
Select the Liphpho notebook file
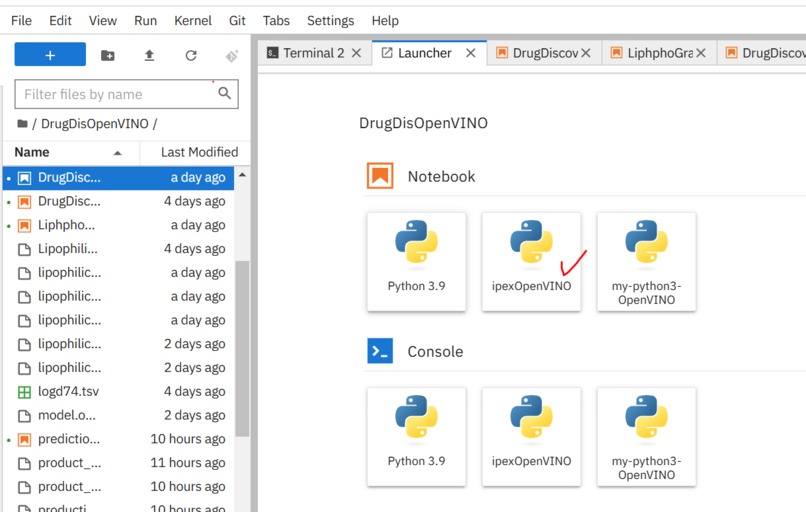coord(119,225)
